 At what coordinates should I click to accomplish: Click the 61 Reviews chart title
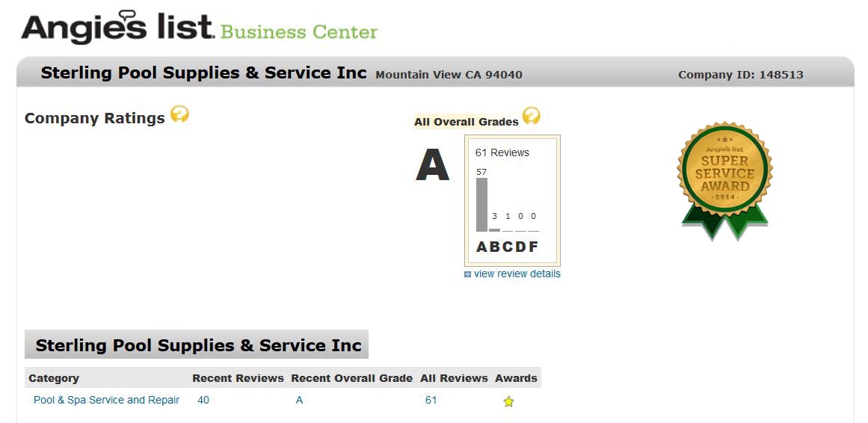502,152
